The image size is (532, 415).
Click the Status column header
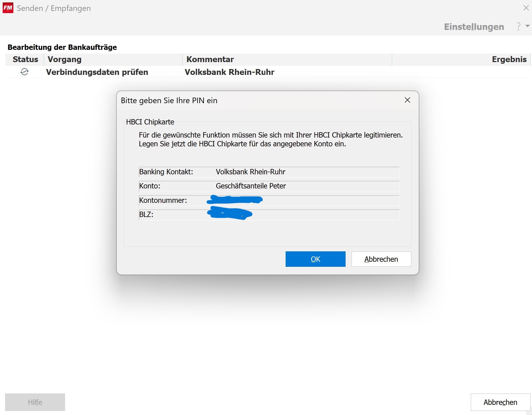tap(25, 59)
